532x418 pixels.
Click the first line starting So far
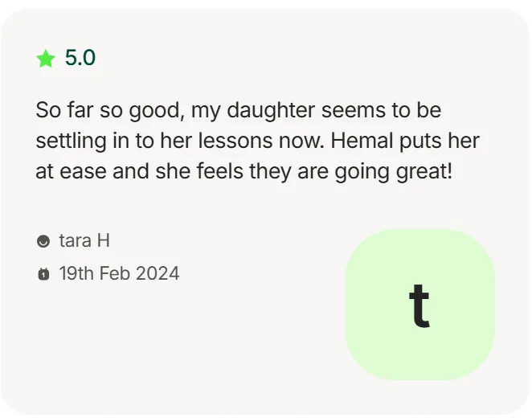pos(238,111)
